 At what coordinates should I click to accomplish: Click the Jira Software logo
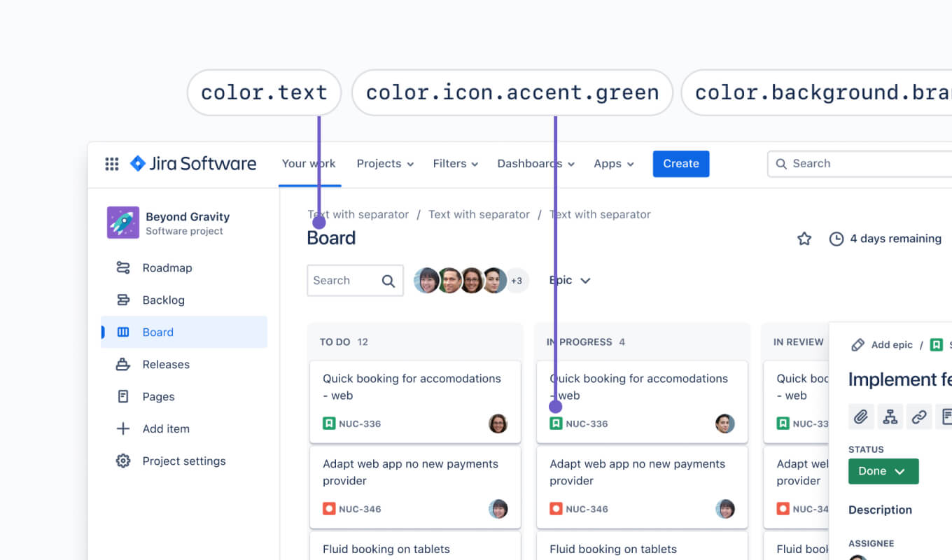(x=137, y=163)
